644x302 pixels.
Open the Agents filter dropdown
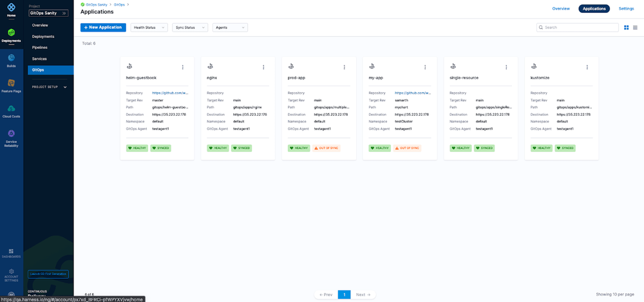click(x=230, y=28)
